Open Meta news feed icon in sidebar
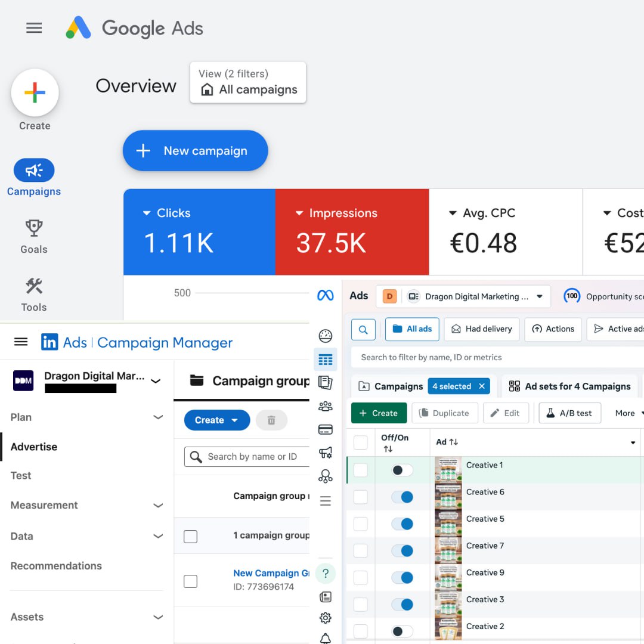The width and height of the screenshot is (644, 644). pyautogui.click(x=326, y=597)
